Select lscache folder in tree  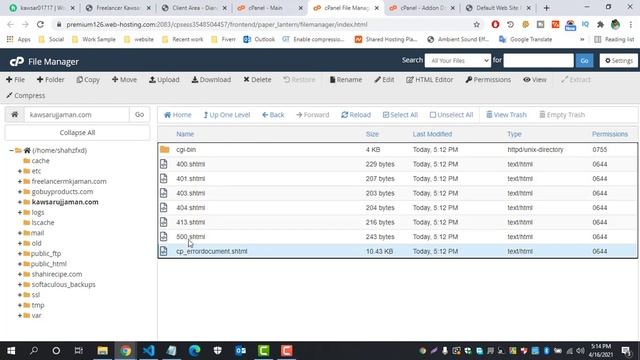click(43, 222)
